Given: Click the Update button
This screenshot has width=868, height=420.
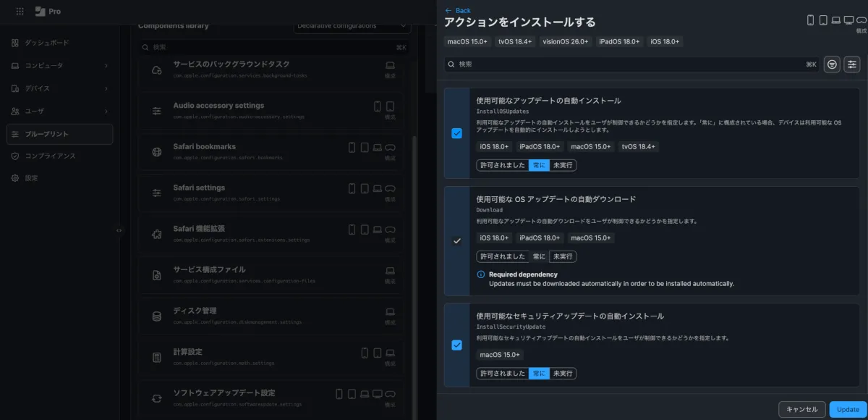Looking at the screenshot, I should click(848, 409).
